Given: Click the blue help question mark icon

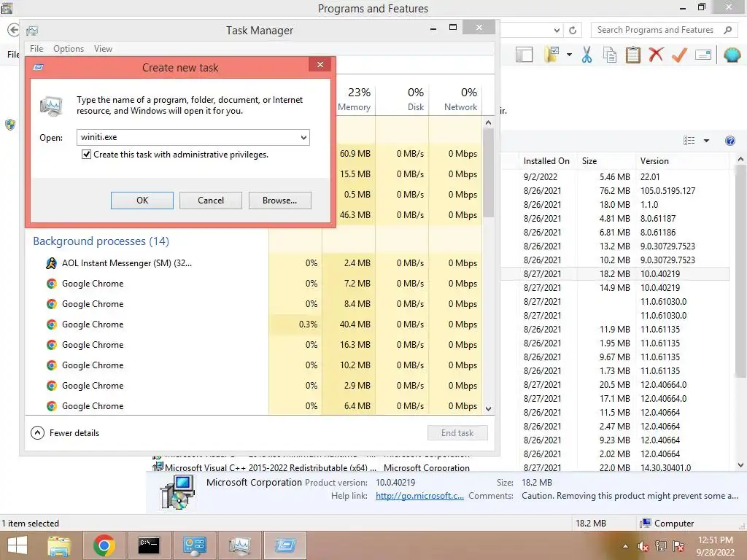Looking at the screenshot, I should click(x=729, y=141).
